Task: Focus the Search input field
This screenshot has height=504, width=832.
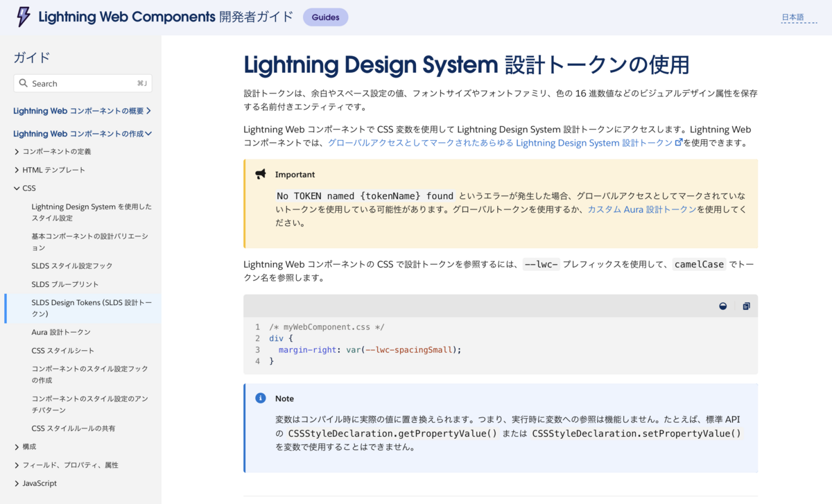Action: 83,83
